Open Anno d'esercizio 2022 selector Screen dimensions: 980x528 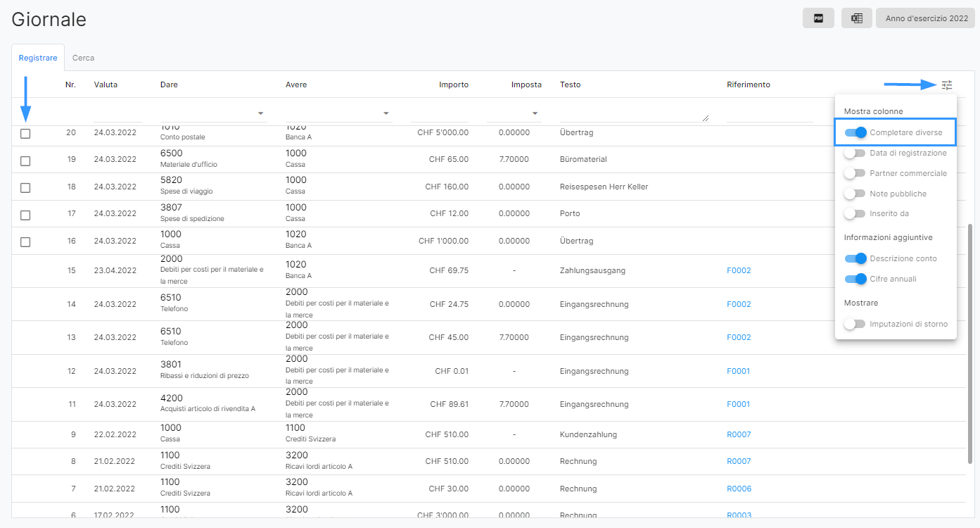(927, 18)
